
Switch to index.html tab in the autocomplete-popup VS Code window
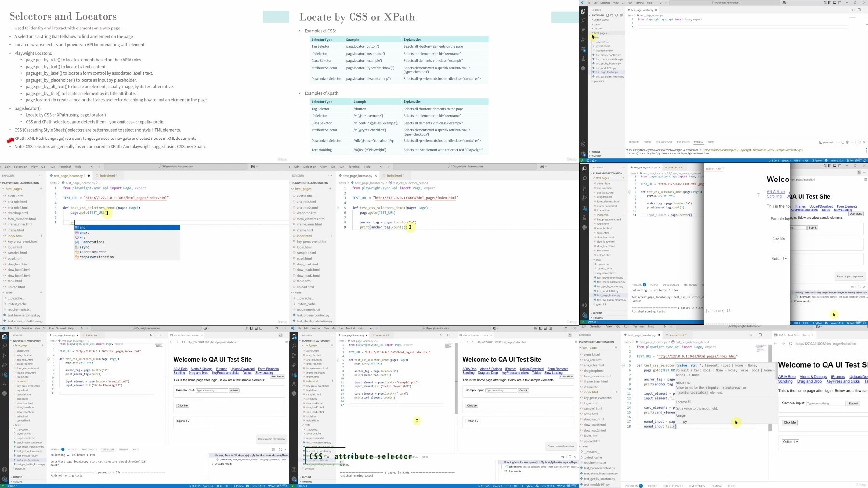click(107, 176)
